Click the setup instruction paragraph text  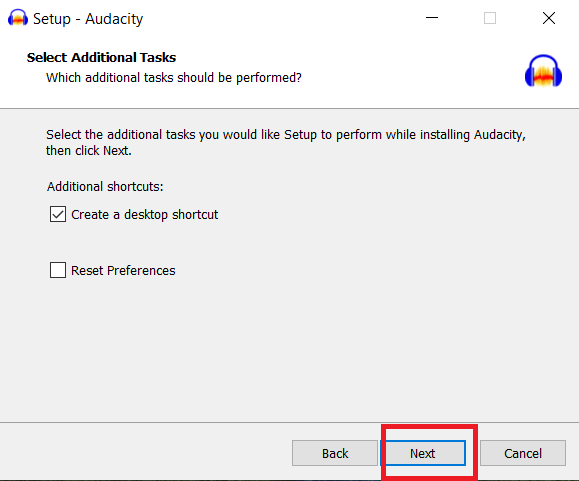point(286,142)
